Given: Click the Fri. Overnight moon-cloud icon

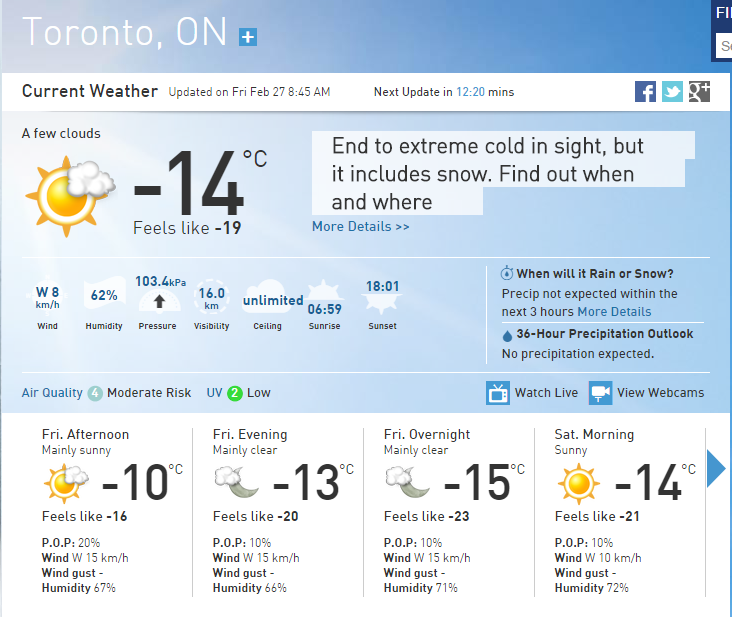Looking at the screenshot, I should (408, 483).
